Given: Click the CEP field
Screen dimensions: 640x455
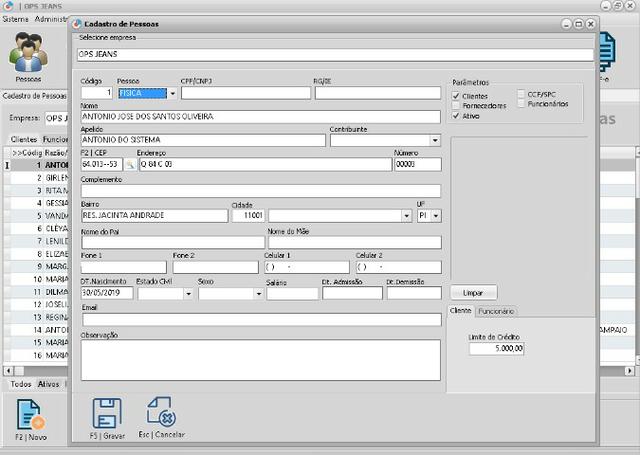Looking at the screenshot, I should [x=102, y=164].
